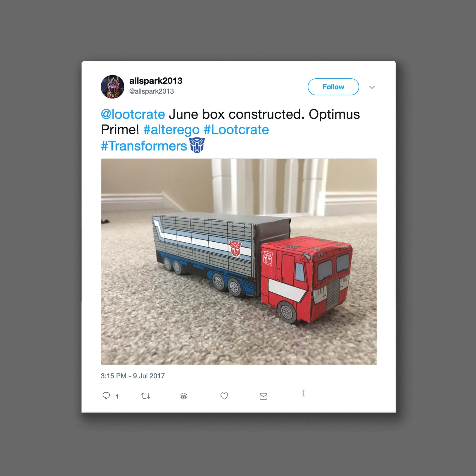Like the tweet with heart icon

coord(224,396)
